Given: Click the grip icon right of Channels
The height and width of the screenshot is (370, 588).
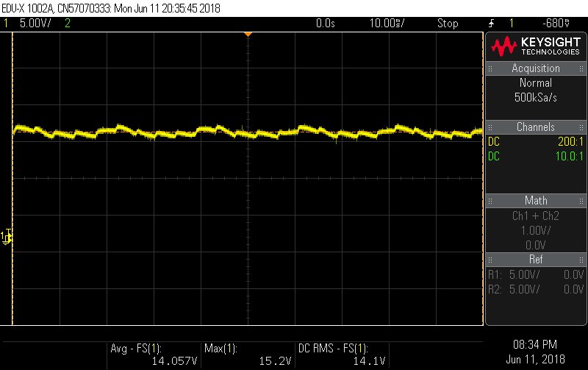Looking at the screenshot, I should coord(581,127).
